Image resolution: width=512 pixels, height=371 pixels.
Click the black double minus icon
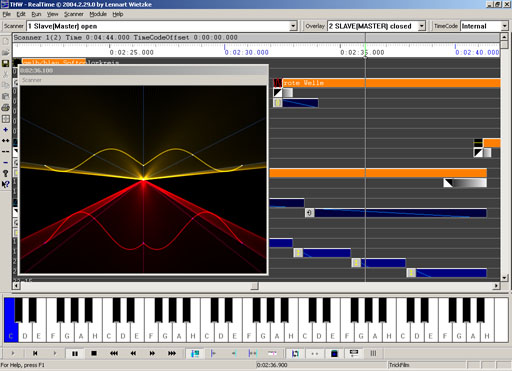(5, 151)
